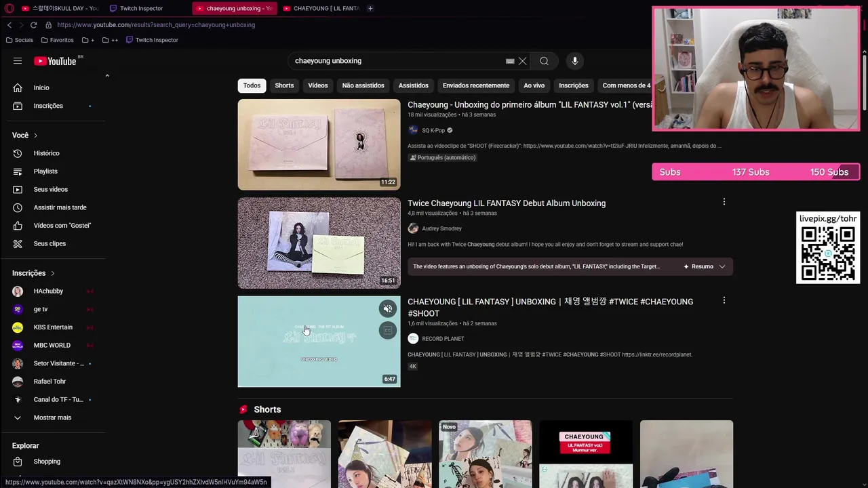The image size is (868, 488).
Task: Select the Enviados recentemente filter chip
Action: 475,85
